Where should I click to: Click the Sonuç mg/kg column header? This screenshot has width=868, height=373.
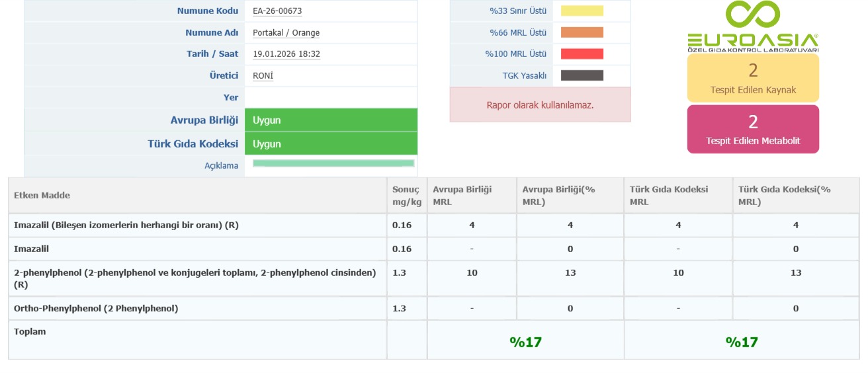point(406,195)
